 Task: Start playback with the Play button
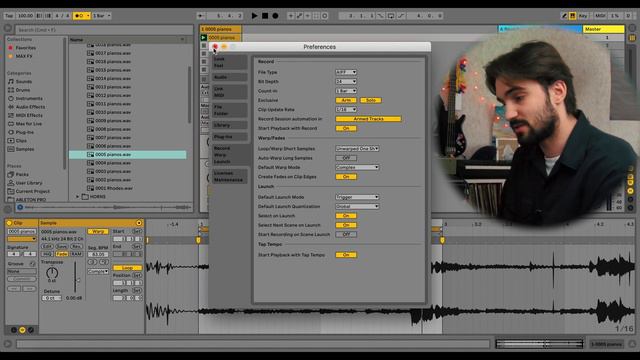tap(254, 16)
